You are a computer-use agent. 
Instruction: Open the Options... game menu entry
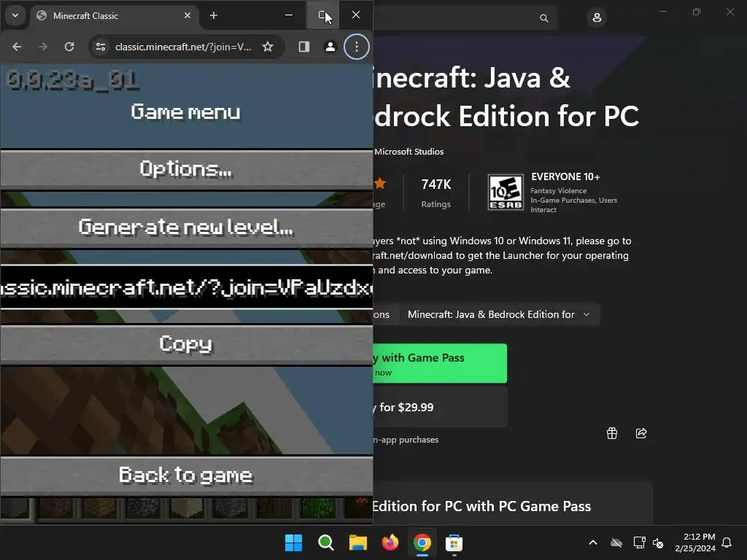tap(186, 169)
